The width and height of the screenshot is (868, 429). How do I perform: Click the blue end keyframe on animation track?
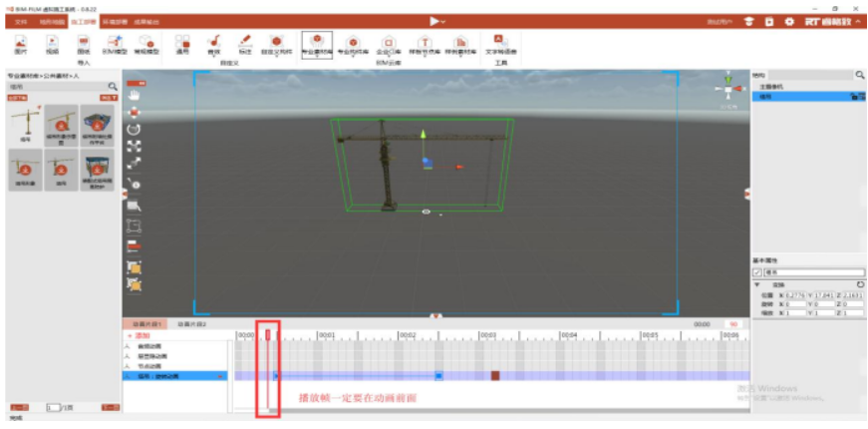438,376
